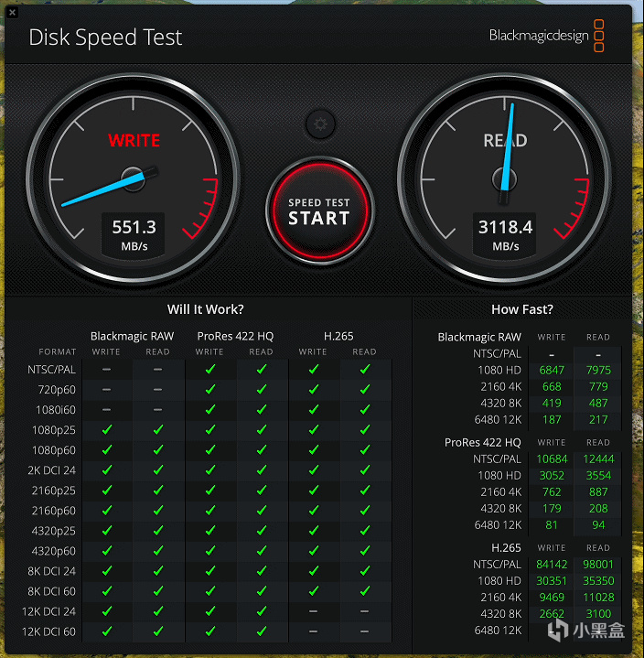Click Blackmagic RAW column header in Will It Work
The width and height of the screenshot is (644, 658).
132,336
